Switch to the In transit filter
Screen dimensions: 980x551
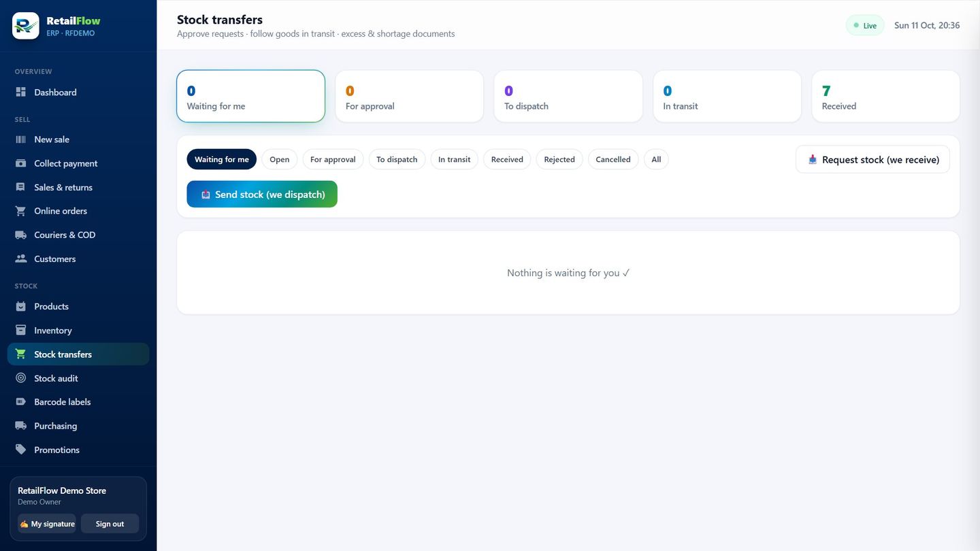pyautogui.click(x=455, y=159)
